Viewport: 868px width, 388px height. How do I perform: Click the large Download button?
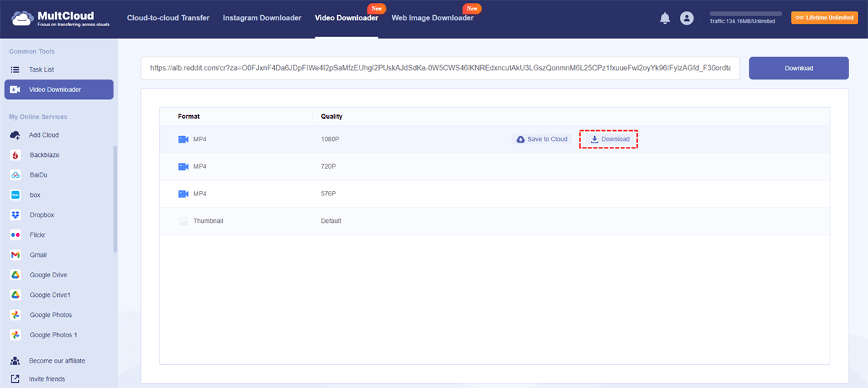(799, 68)
